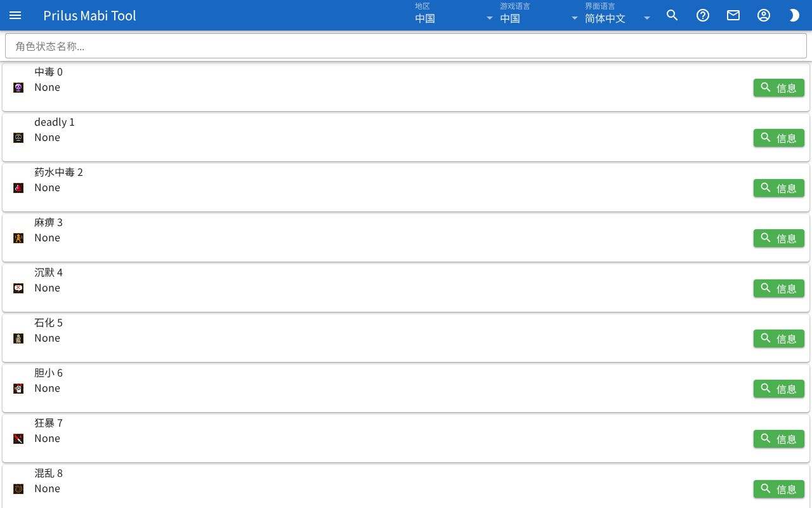
Task: Click the mail envelope icon
Action: [733, 15]
